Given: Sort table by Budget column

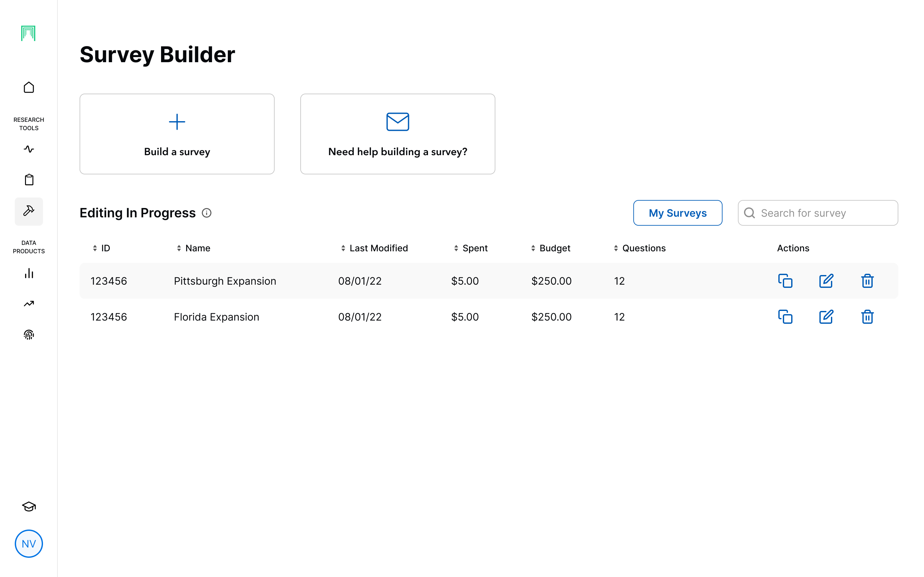Looking at the screenshot, I should pos(550,248).
